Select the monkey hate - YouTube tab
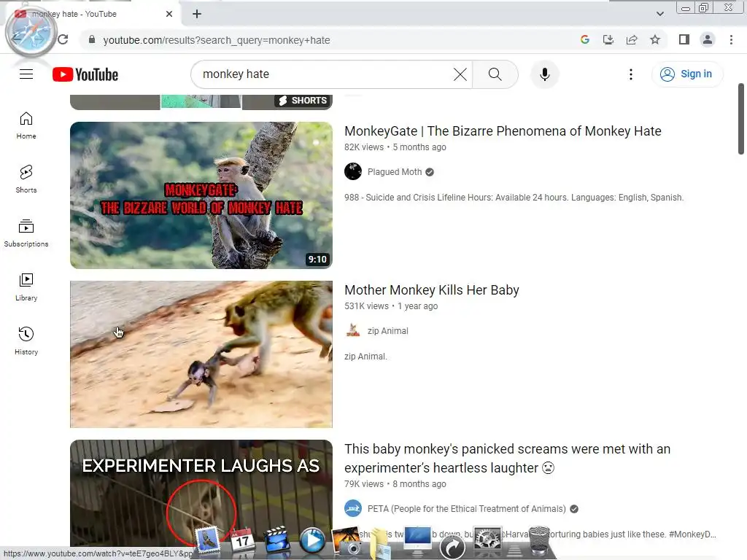747x560 pixels. click(93, 14)
